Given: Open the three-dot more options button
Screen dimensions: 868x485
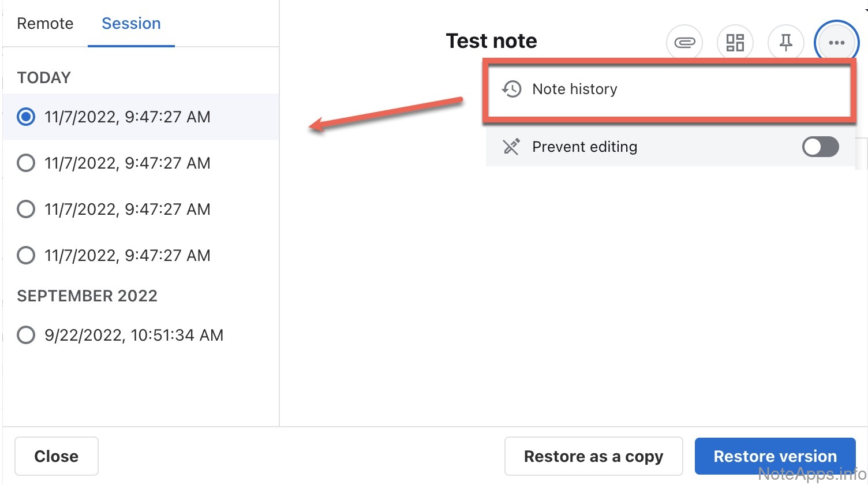Looking at the screenshot, I should [836, 43].
